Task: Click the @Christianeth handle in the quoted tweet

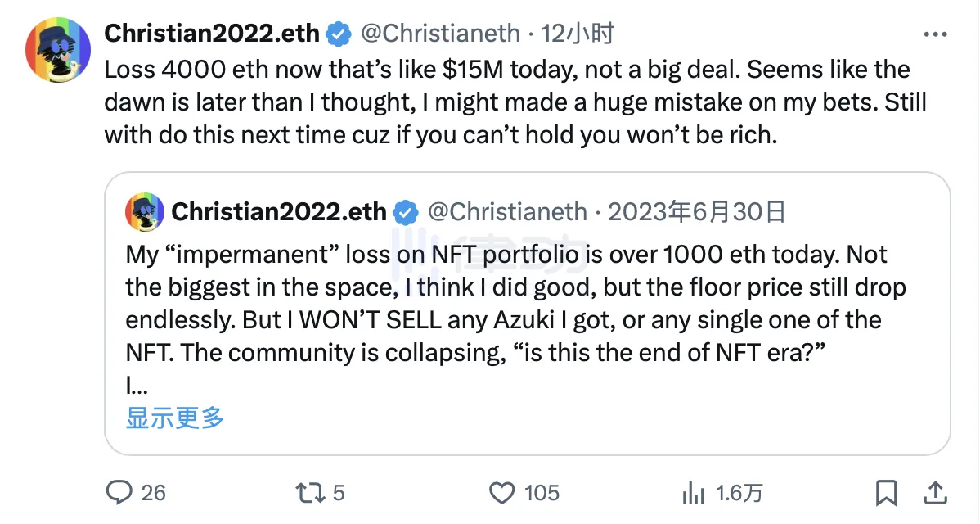Action: [507, 212]
